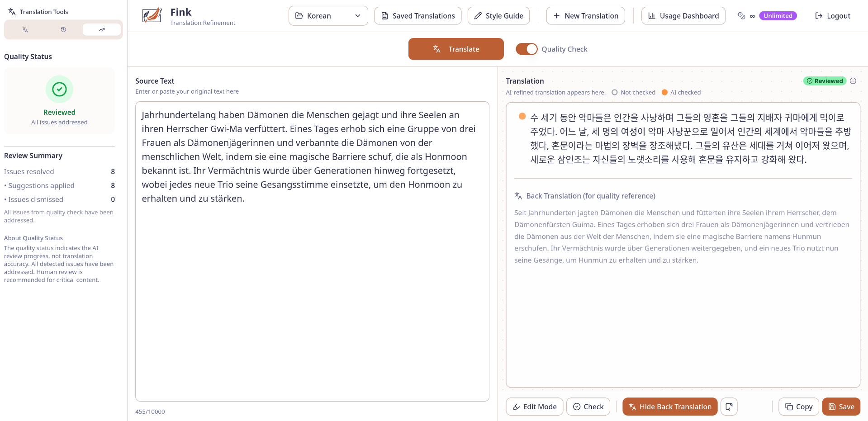The height and width of the screenshot is (421, 868).
Task: Select the AI checked radio button
Action: [664, 92]
